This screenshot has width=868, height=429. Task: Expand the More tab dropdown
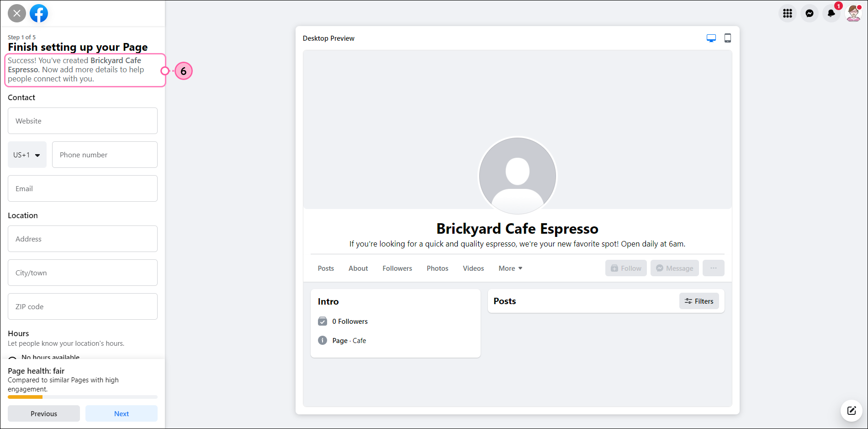coord(510,268)
